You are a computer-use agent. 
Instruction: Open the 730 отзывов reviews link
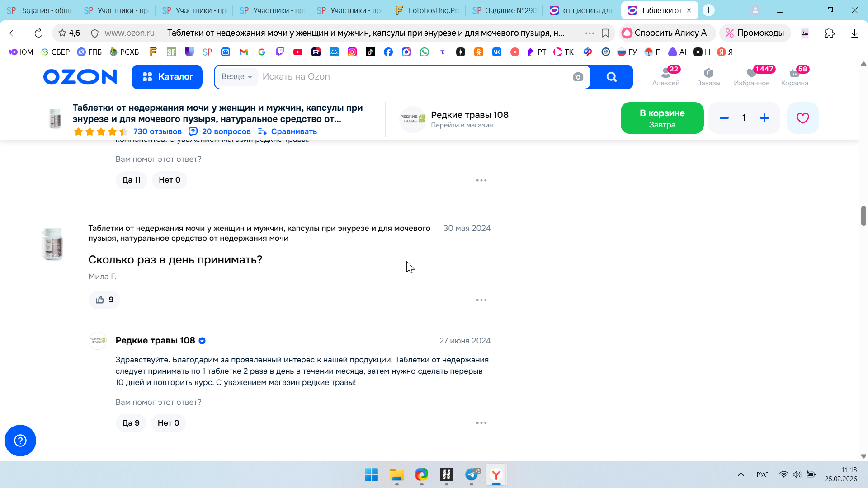(x=157, y=131)
